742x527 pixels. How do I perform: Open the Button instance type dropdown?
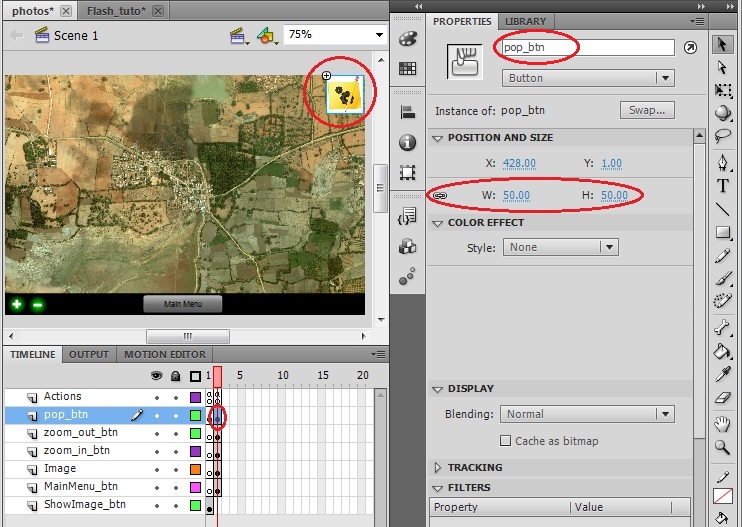(x=588, y=78)
